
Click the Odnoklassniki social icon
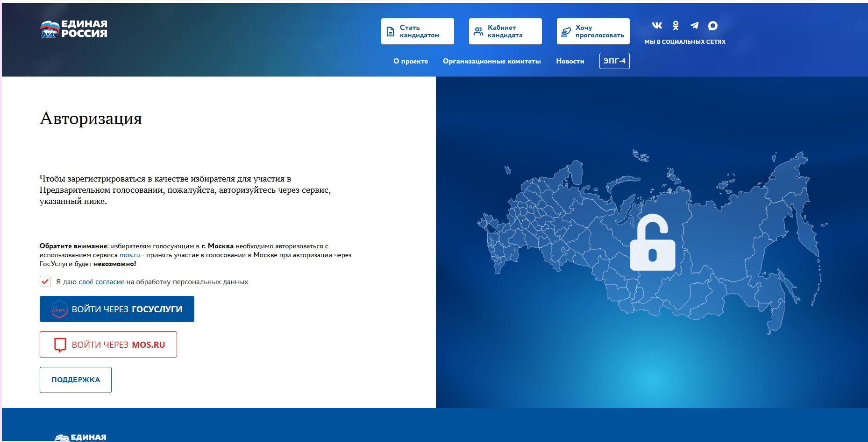(x=676, y=26)
